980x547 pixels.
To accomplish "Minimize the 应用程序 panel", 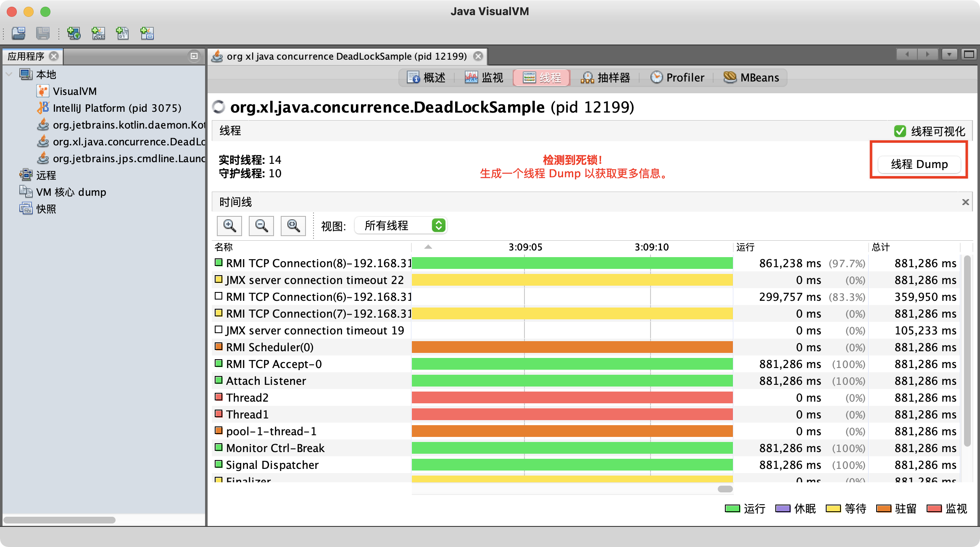I will (x=194, y=56).
